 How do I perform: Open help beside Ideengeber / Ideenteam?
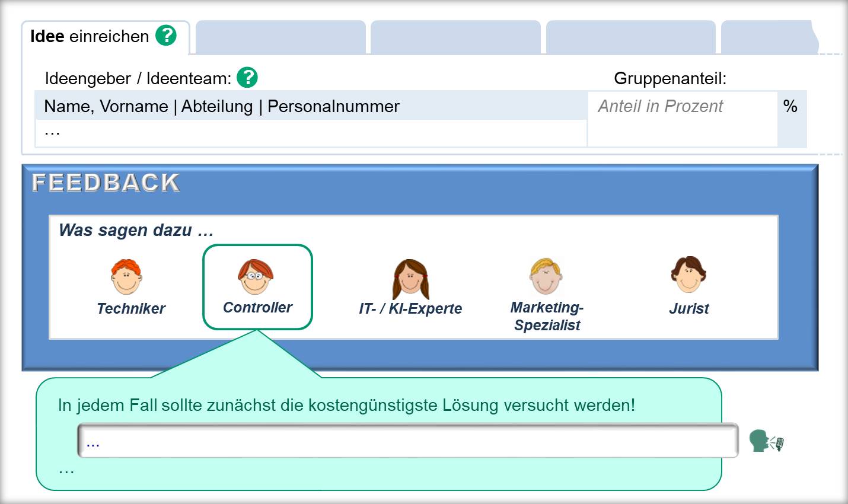point(248,77)
